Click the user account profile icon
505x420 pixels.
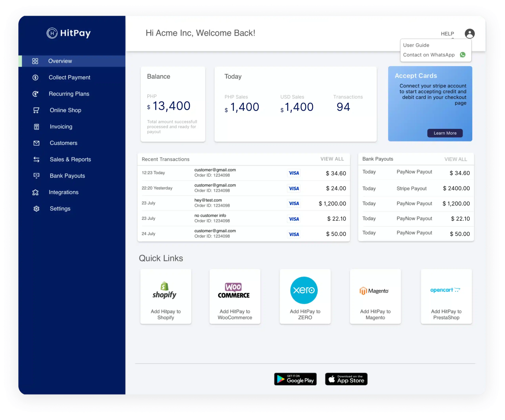pyautogui.click(x=470, y=34)
